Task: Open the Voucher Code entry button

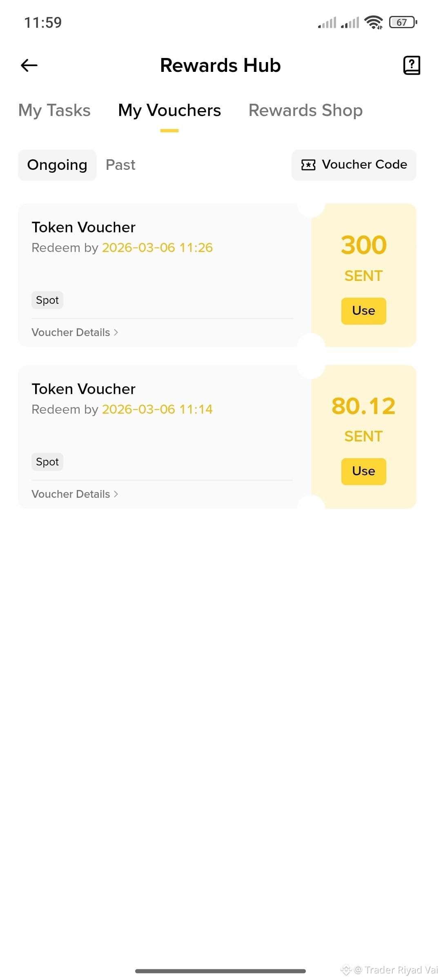Action: 354,165
